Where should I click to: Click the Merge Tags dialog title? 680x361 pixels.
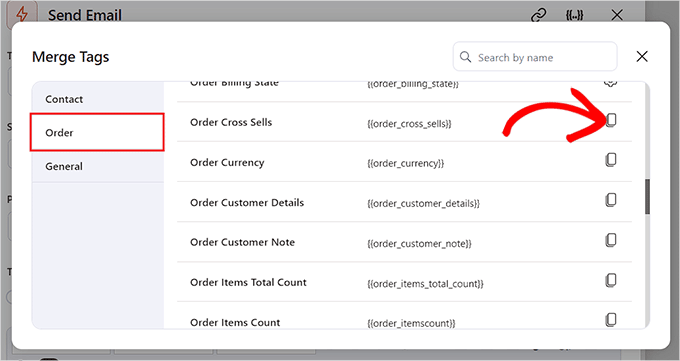pos(71,57)
